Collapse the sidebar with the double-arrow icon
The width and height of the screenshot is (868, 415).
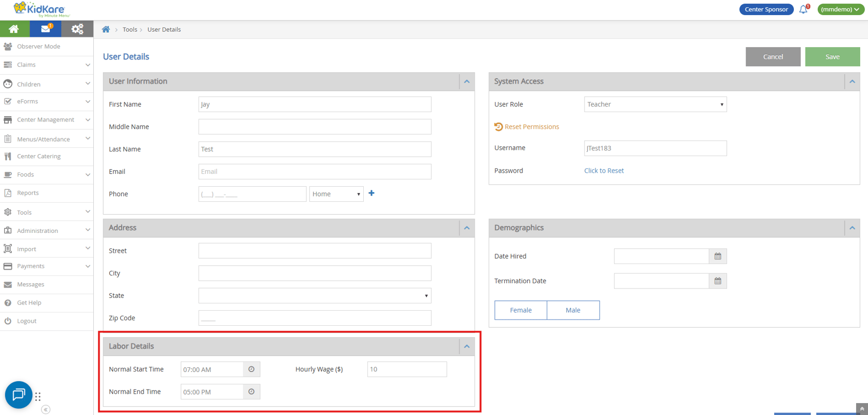coord(46,410)
